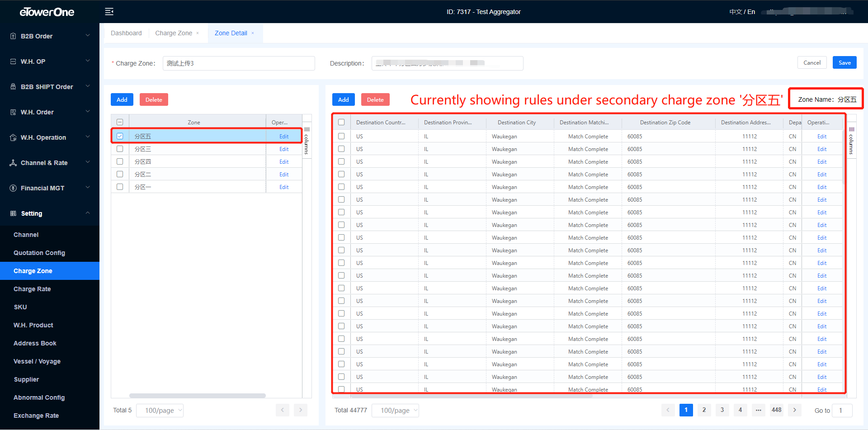The width and height of the screenshot is (868, 430).
Task: Expand the W.H. Order menu chevron
Action: click(88, 112)
